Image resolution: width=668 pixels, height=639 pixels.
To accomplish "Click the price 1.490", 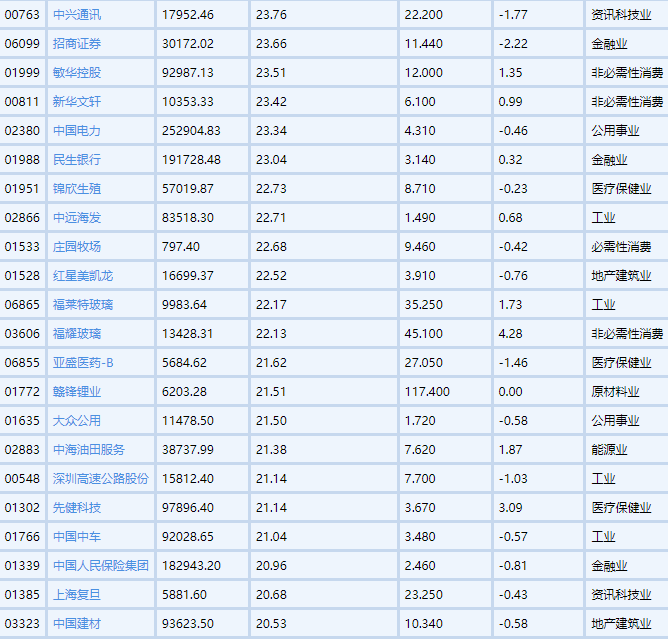I will (420, 218).
